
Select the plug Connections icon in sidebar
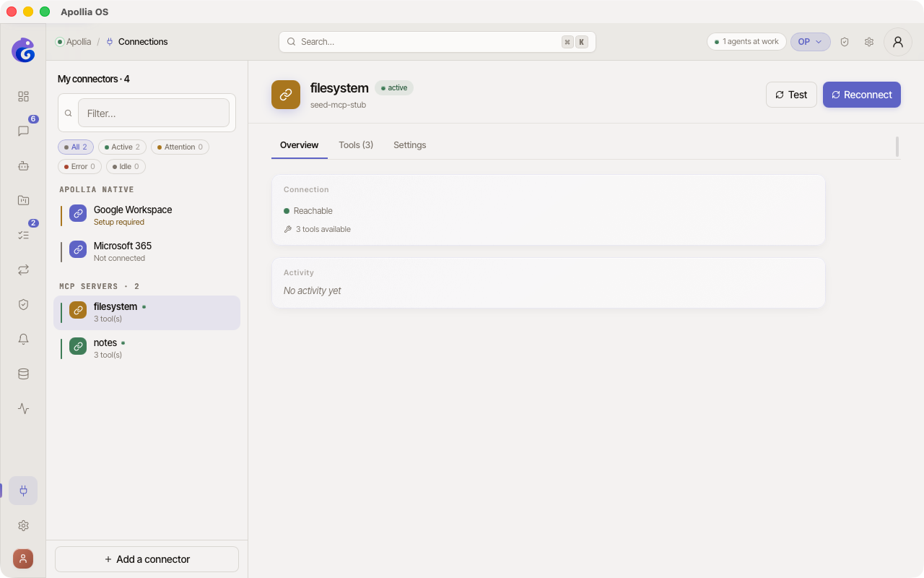(23, 491)
